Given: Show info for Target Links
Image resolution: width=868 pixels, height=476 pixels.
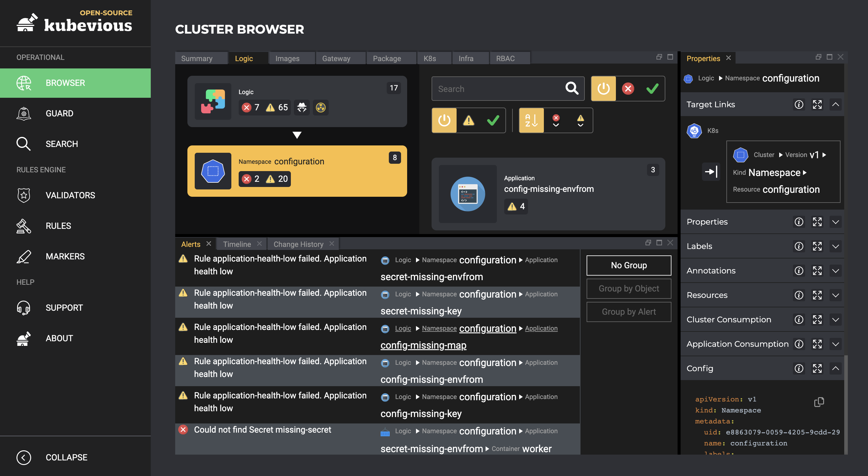Looking at the screenshot, I should (799, 104).
